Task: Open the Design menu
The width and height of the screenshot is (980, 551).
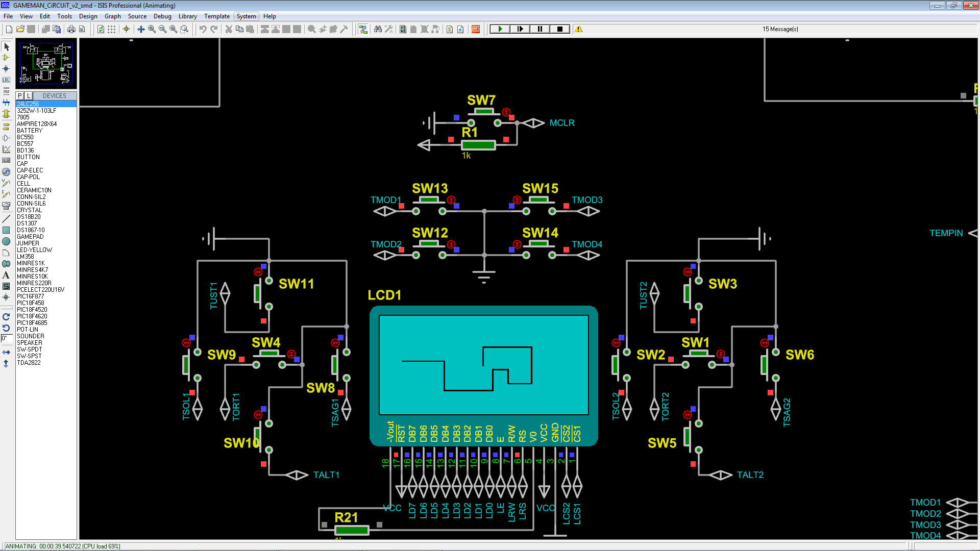Action: (88, 16)
